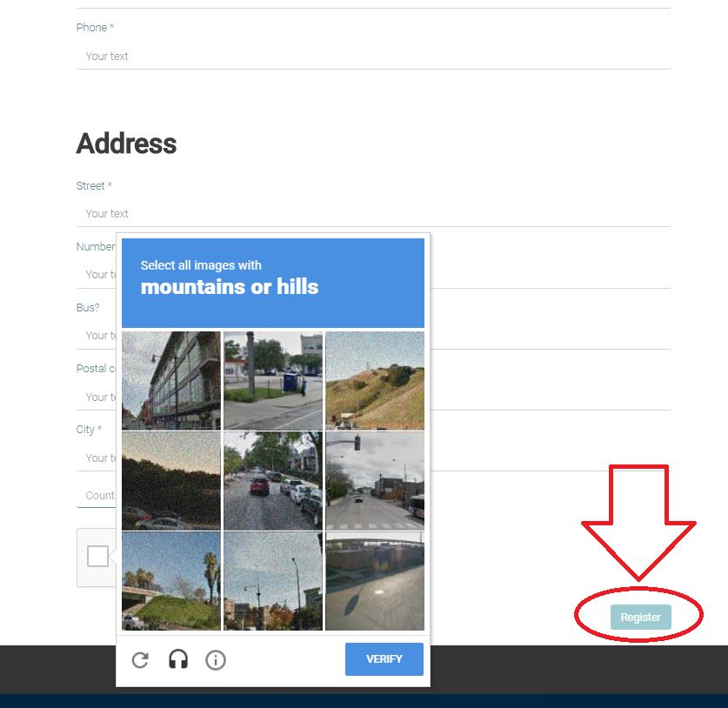Select the Number input field
Image resolution: width=728 pixels, height=708 pixels.
tap(548, 275)
